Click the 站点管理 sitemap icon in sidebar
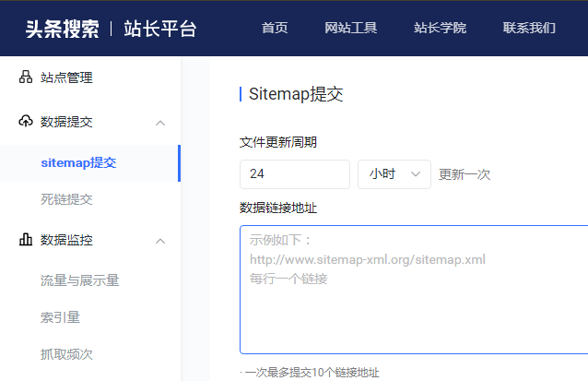Viewport: 588px width, 381px height. pos(26,77)
